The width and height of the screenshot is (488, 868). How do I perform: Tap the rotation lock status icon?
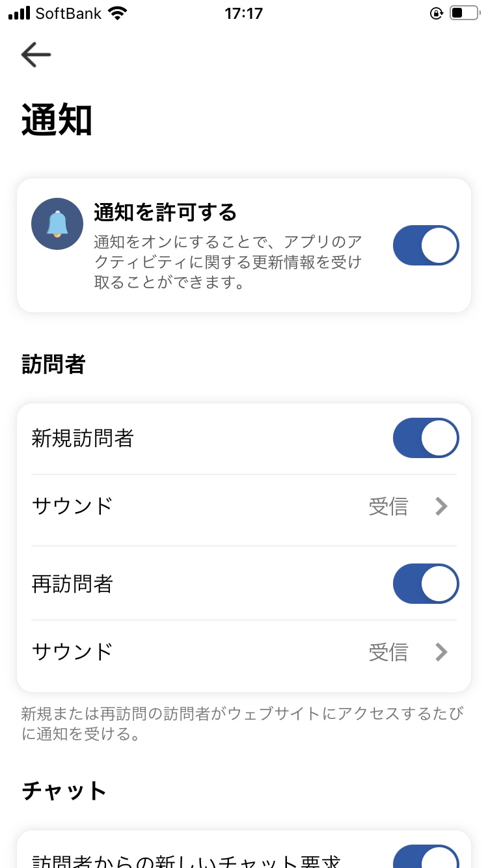[437, 13]
